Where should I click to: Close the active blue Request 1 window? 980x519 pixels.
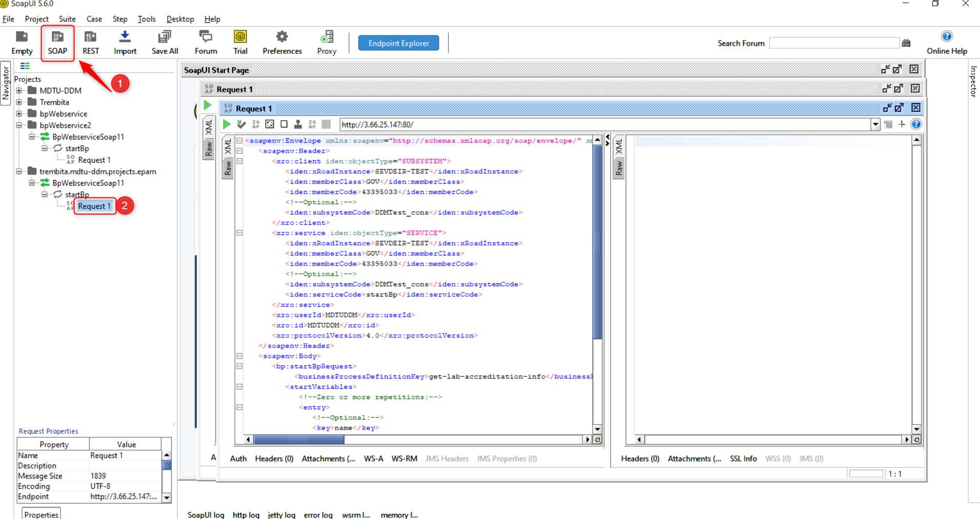916,108
